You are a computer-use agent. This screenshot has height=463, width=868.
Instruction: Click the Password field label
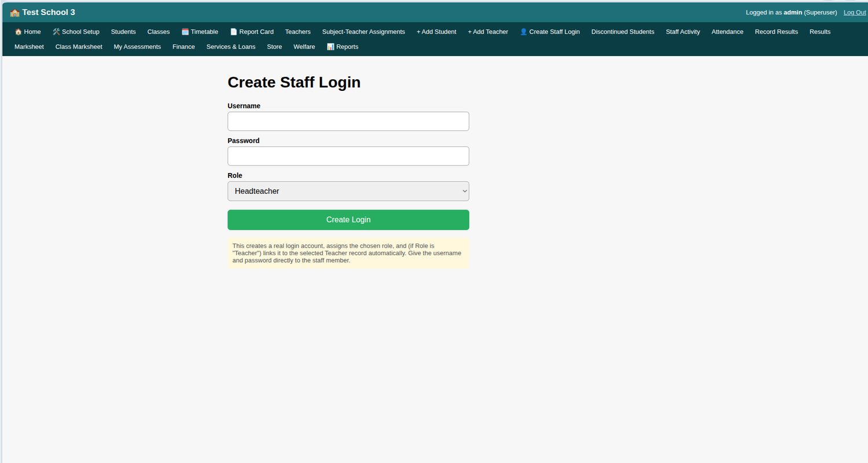click(244, 141)
